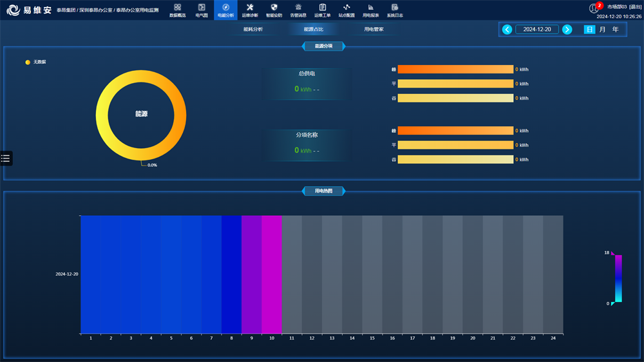The image size is (644, 362).
Task: Open the 告警消息 alarm messages icon
Action: pyautogui.click(x=298, y=10)
